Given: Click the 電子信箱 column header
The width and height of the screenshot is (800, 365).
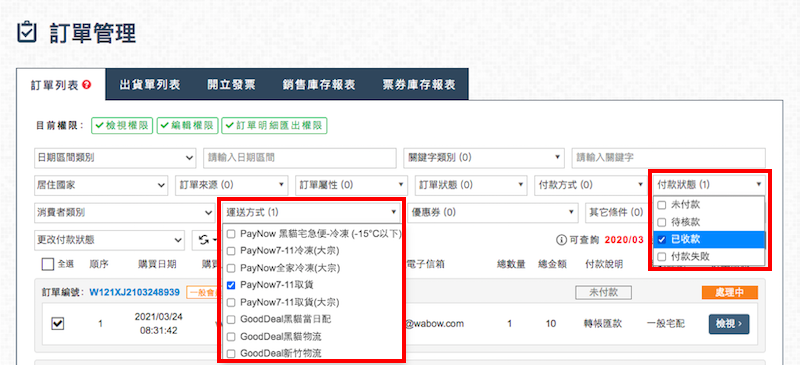Looking at the screenshot, I should [x=426, y=264].
